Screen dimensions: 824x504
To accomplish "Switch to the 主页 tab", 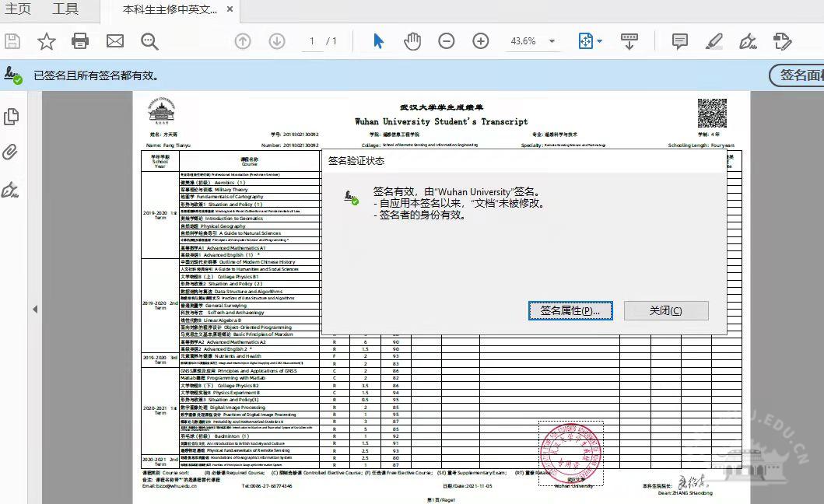I will pos(18,9).
